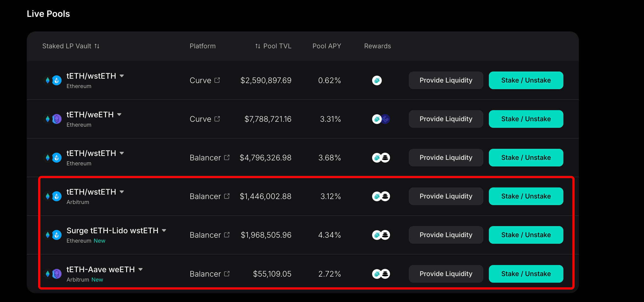The height and width of the screenshot is (302, 644).
Task: Click tETH/weETH pool name
Action: (x=90, y=115)
